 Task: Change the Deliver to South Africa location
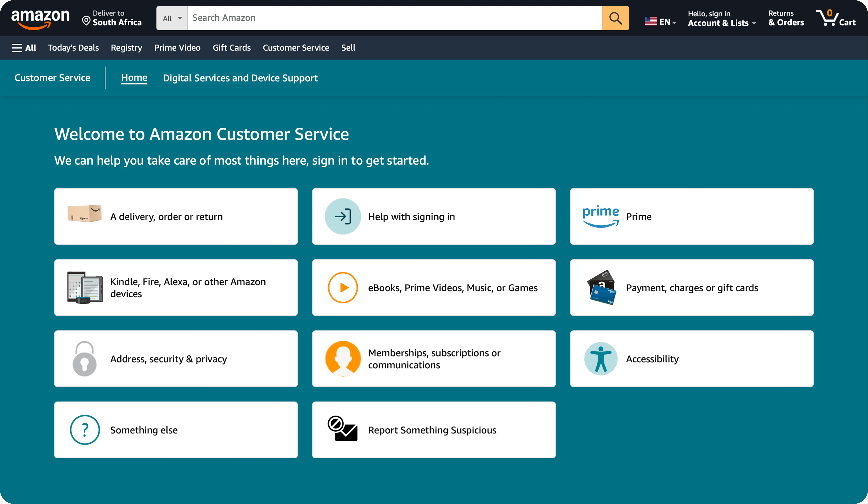(x=112, y=18)
